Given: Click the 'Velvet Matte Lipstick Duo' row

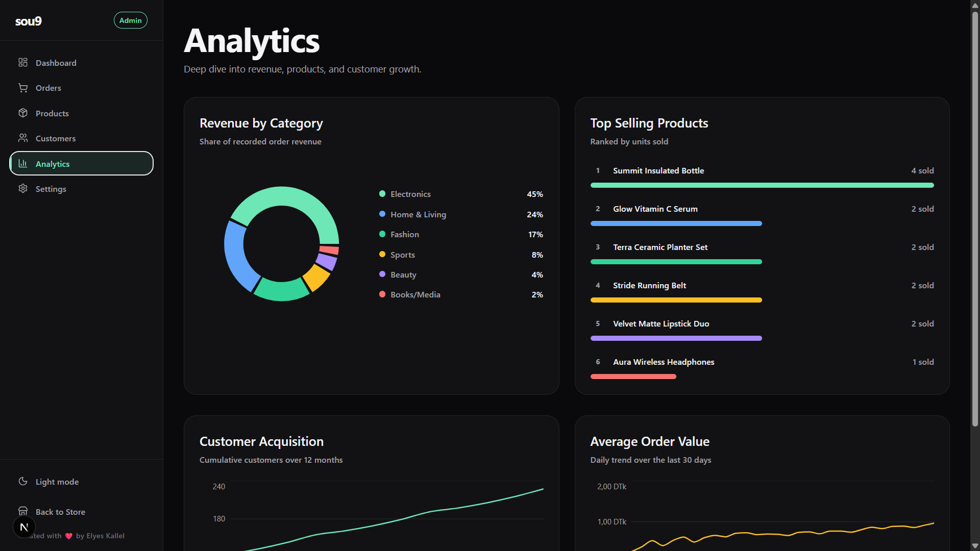Looking at the screenshot, I should 762,330.
